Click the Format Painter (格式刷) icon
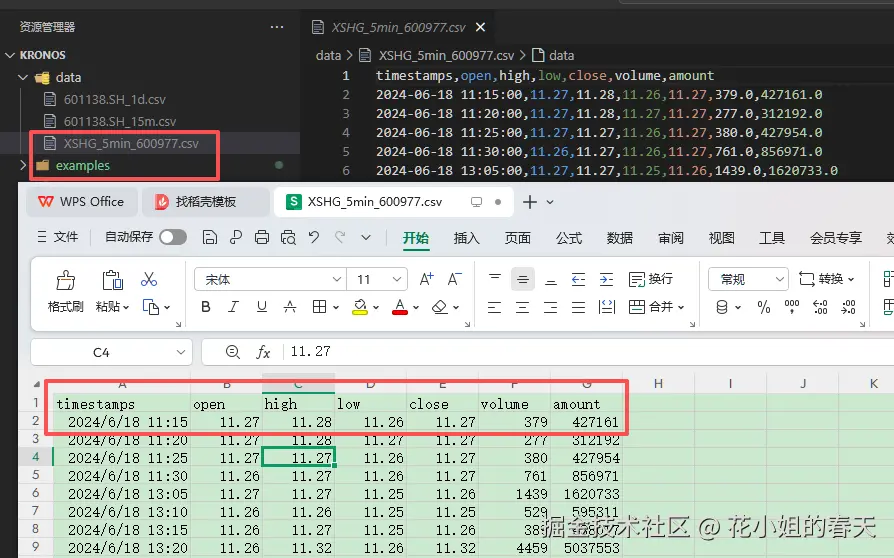Screen dimensions: 894x558 pos(65,290)
